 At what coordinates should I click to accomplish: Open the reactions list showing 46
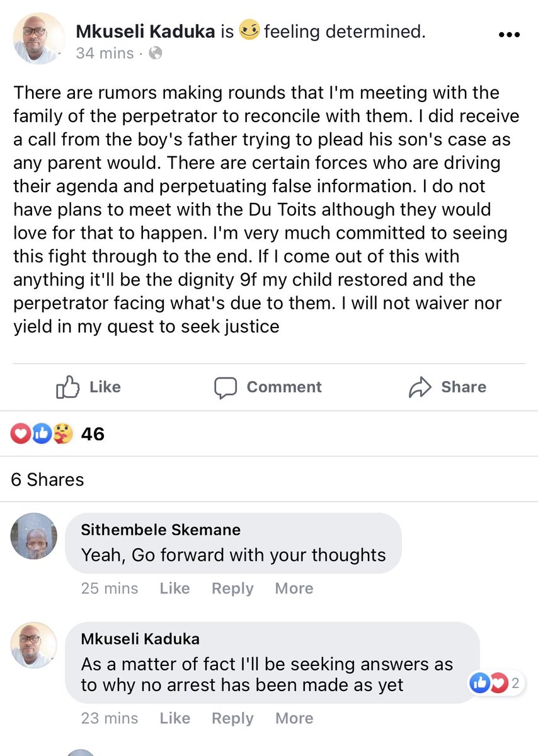click(x=58, y=433)
